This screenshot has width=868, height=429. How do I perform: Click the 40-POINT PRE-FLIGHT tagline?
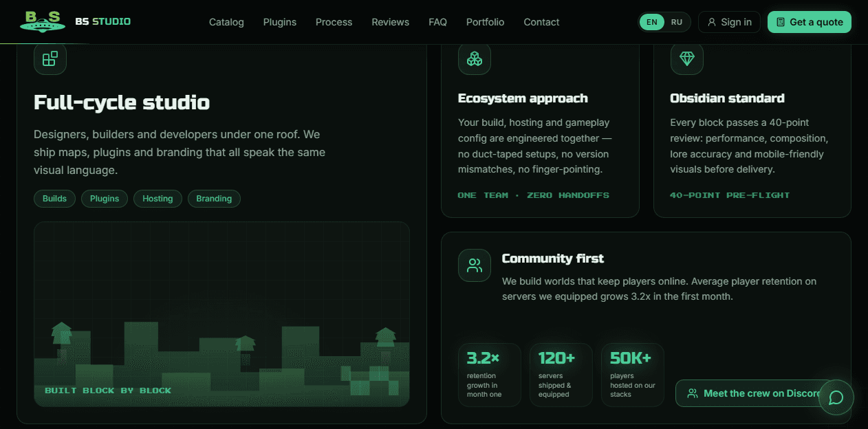[730, 195]
